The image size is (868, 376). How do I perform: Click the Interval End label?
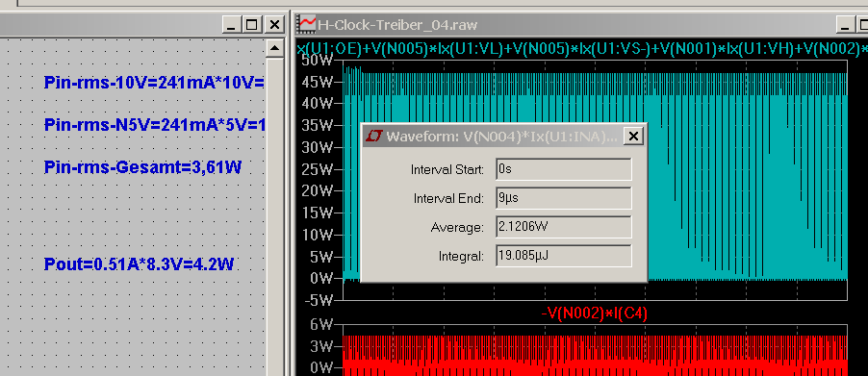449,198
